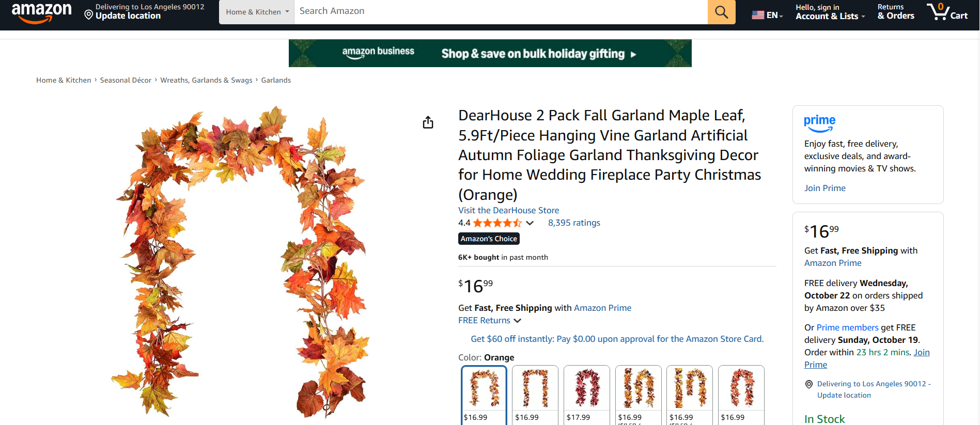Click the prime logo in sidebar
Screen dimensions: 980x425
click(819, 123)
